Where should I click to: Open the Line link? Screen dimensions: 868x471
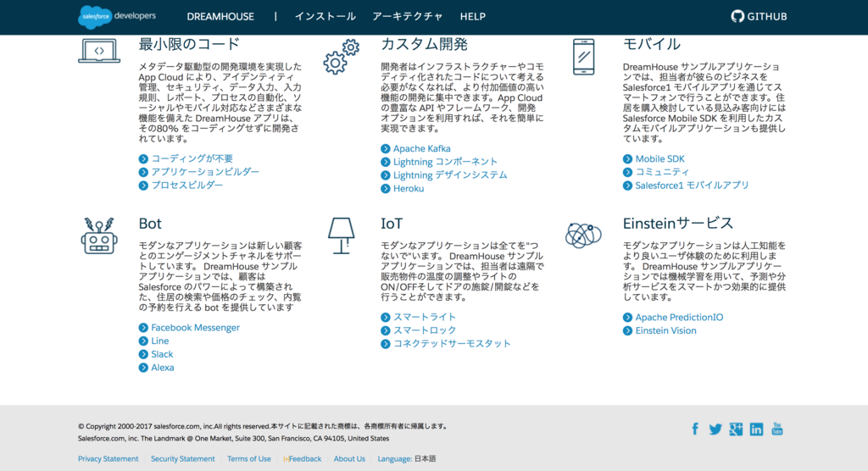[160, 341]
